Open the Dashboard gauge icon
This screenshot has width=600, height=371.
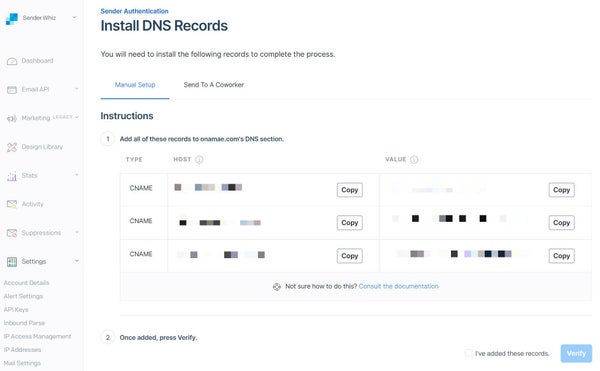pyautogui.click(x=12, y=61)
